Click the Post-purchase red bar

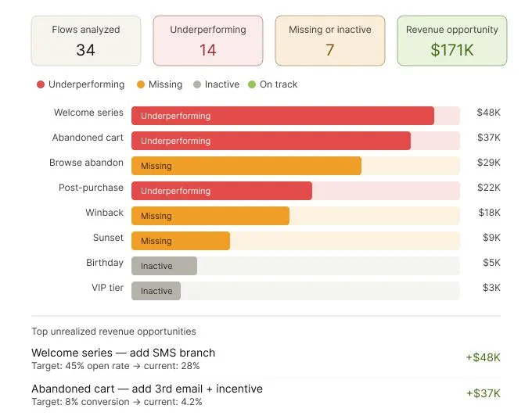[x=221, y=191]
